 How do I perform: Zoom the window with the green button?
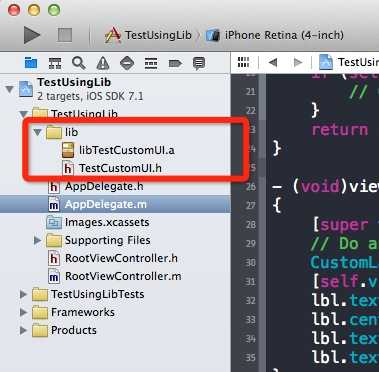point(54,10)
